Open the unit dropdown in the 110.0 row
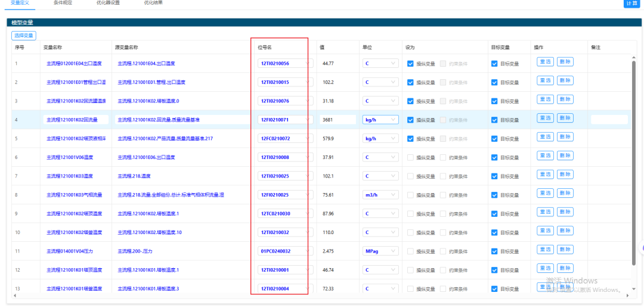The image size is (644, 308). 380,232
